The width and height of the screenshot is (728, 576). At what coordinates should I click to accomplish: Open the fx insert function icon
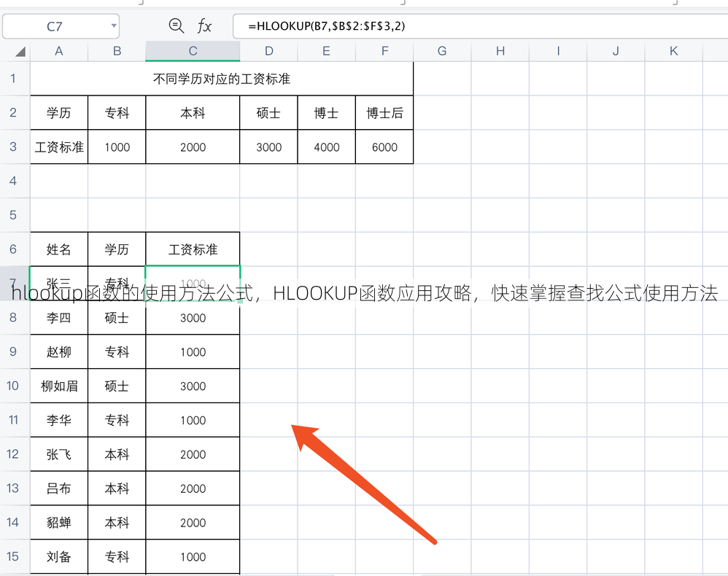pos(204,26)
